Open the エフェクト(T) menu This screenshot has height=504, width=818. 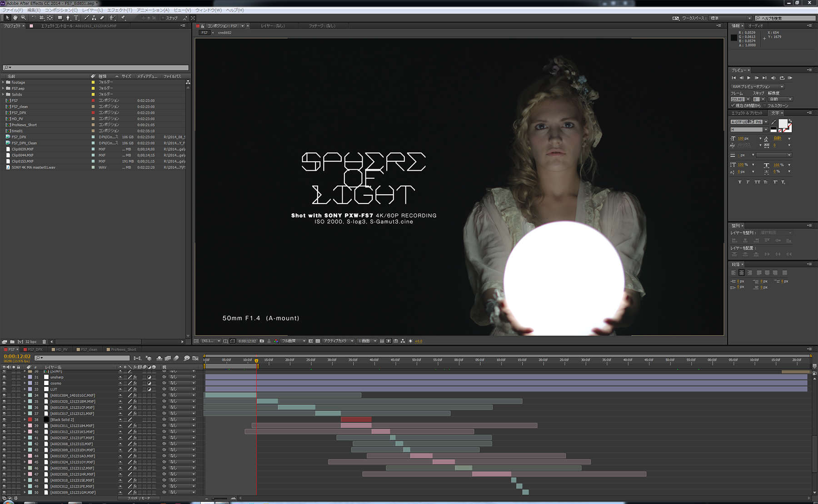pyautogui.click(x=119, y=10)
